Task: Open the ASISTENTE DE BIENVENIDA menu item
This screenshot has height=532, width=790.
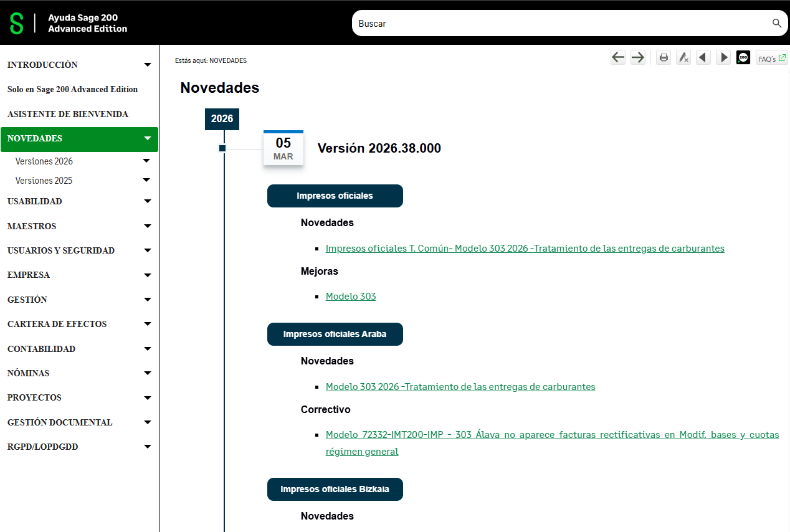Action: [x=68, y=114]
